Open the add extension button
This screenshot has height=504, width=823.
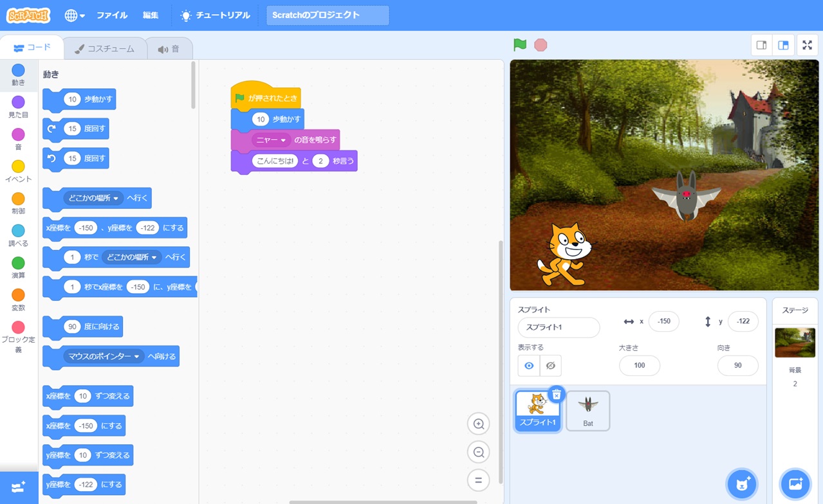click(x=19, y=487)
